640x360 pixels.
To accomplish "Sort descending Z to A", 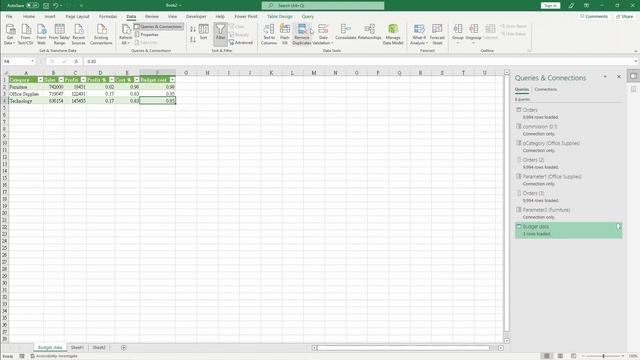I will (x=193, y=39).
